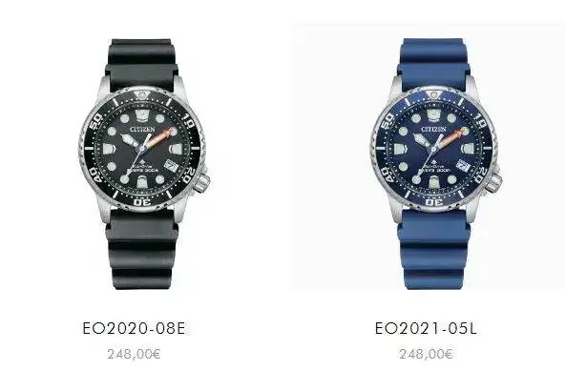This screenshot has width=565, height=392.
Task: Open the EO2020-08E product link
Action: (x=134, y=328)
